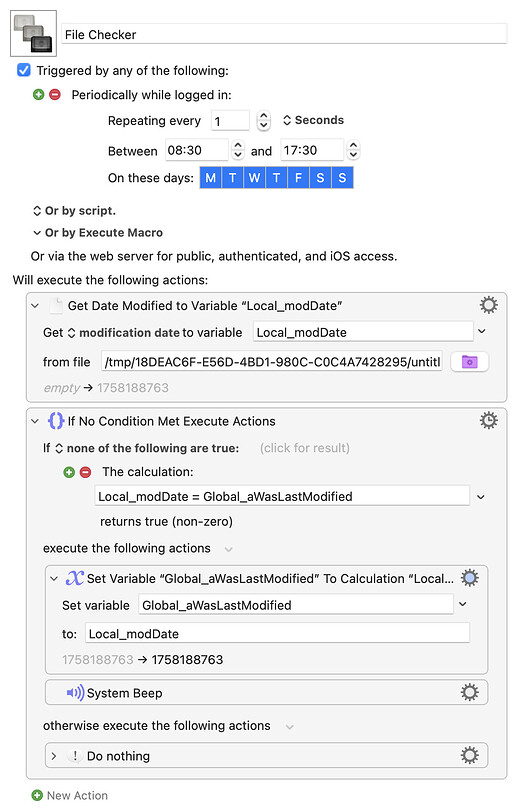Click the System Beep speaker icon

click(75, 693)
